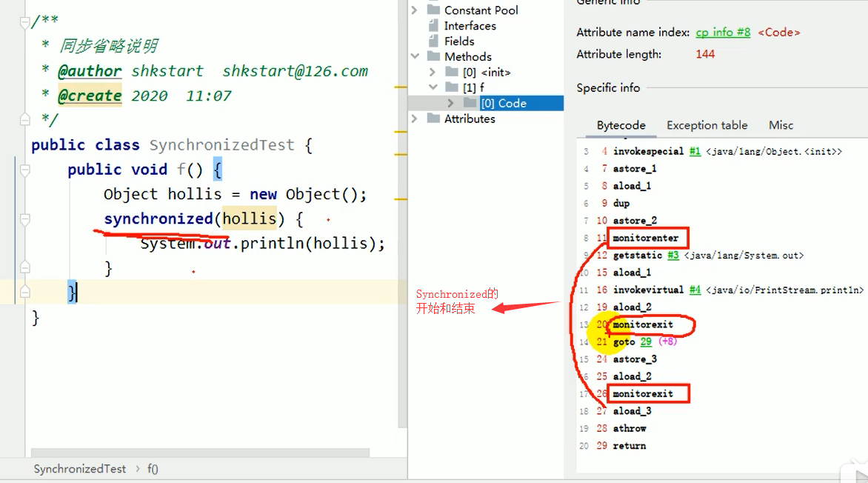Fold the comment end marker in gutter

coord(24,119)
